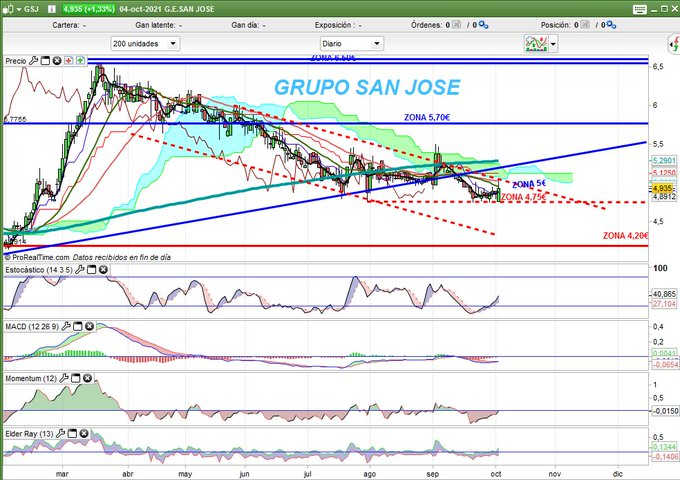Click the gray icon next to Órdenes 0
This screenshot has height=480, width=680.
pyautogui.click(x=456, y=25)
